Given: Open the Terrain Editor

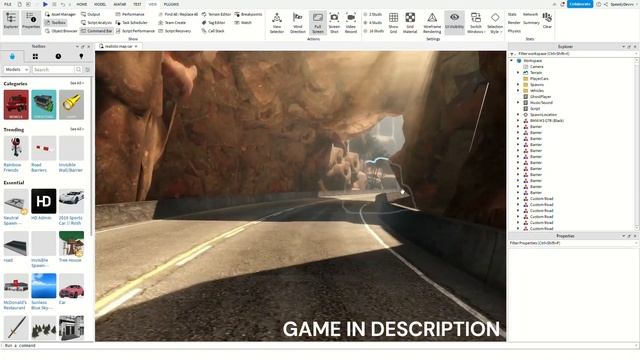Looking at the screenshot, I should (216, 14).
